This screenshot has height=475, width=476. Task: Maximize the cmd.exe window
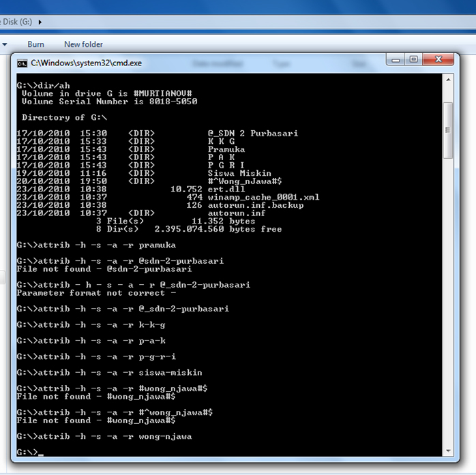pos(413,59)
